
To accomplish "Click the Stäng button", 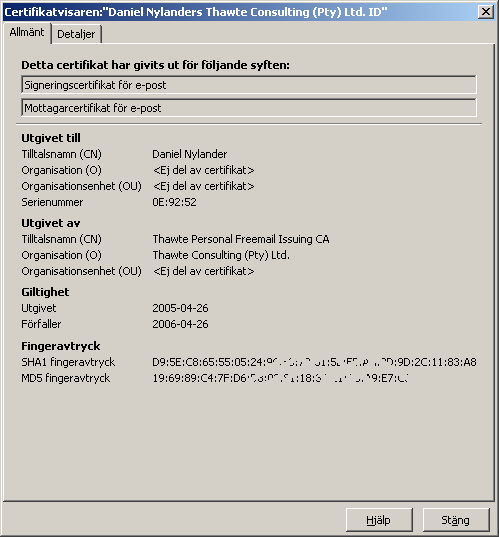I will pos(456,520).
